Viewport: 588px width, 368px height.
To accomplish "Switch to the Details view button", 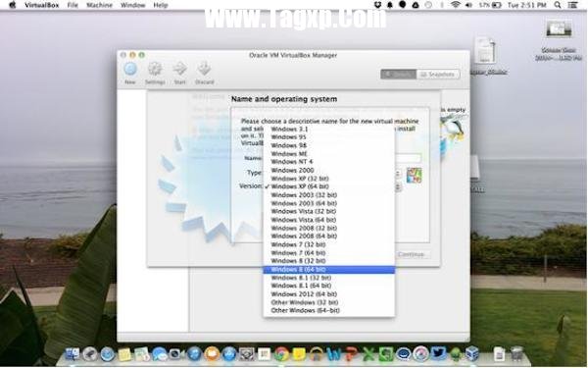I will [398, 75].
